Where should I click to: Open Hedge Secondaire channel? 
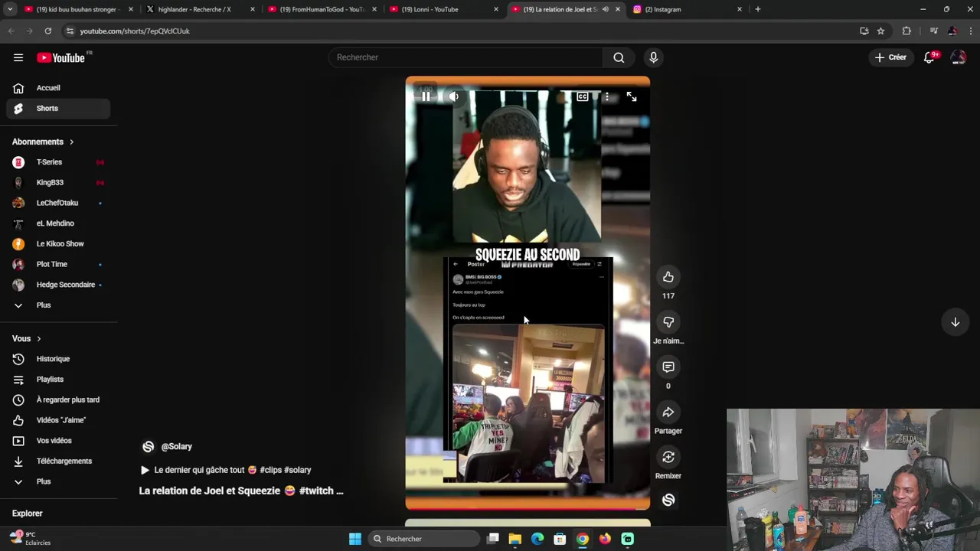pos(58,285)
